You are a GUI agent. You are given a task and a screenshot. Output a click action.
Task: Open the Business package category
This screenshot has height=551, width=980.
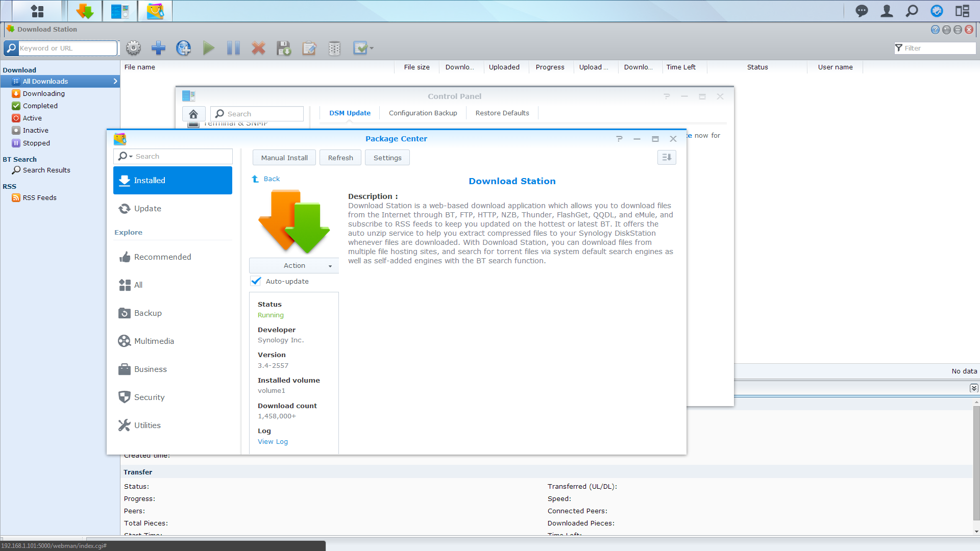(173, 369)
